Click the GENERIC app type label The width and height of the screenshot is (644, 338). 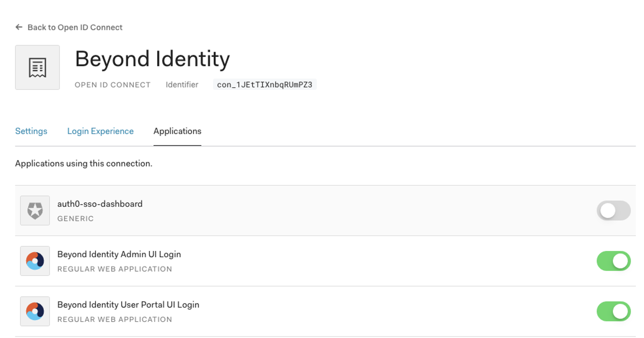tap(75, 219)
